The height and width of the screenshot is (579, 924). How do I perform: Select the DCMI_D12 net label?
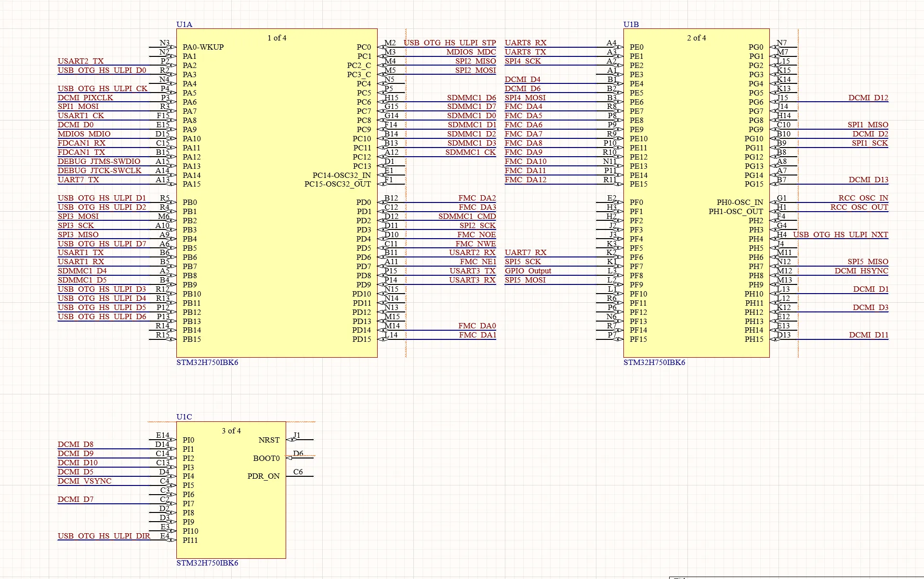[868, 97]
